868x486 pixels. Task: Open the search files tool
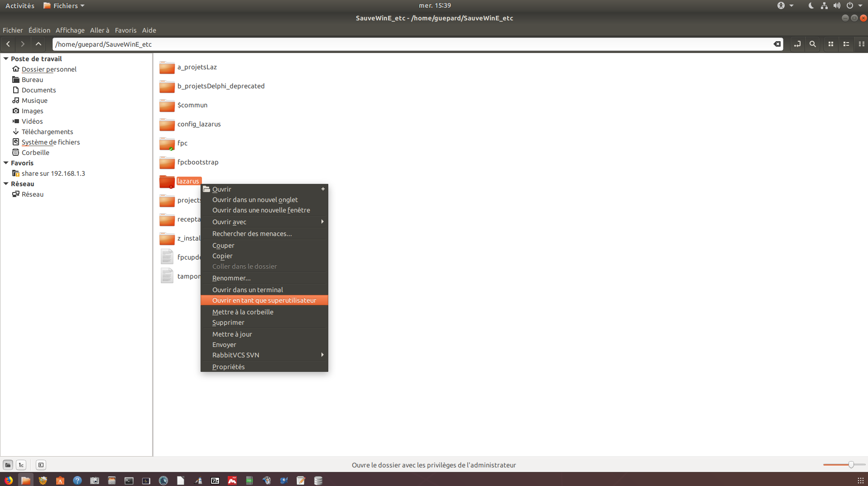click(813, 44)
